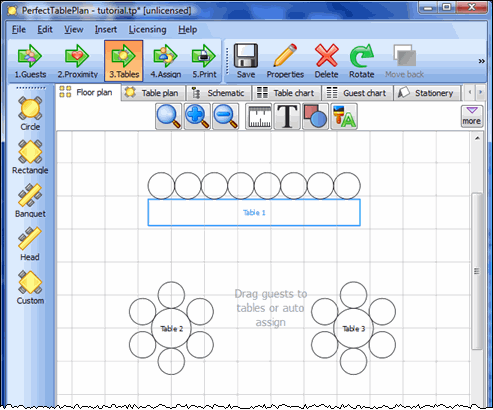Viewport: 493px width, 410px height.
Task: Rotate the selected table
Action: point(361,62)
